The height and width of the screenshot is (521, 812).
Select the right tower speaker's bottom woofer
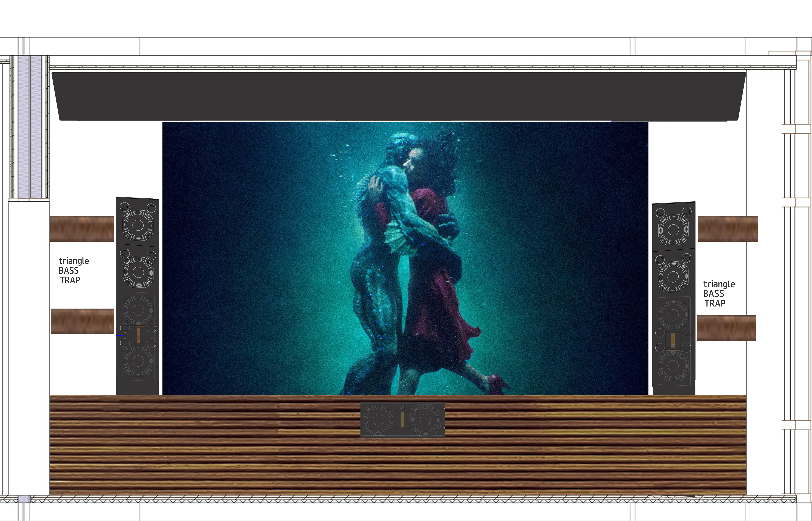[673, 366]
